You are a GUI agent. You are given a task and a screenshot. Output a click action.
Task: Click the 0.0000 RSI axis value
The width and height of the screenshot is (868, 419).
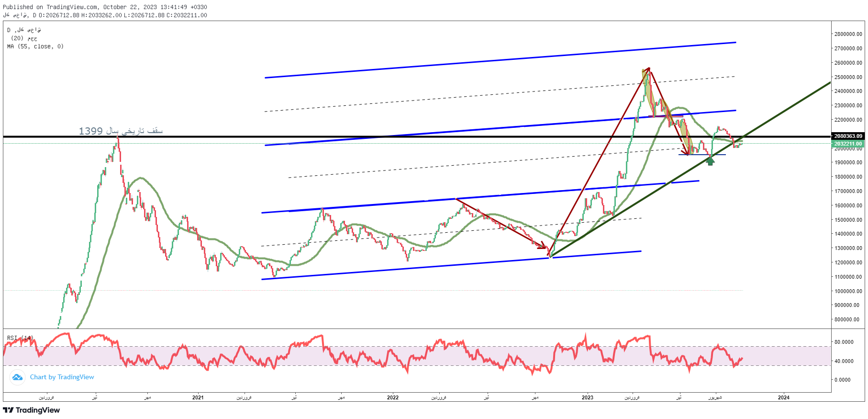point(843,380)
